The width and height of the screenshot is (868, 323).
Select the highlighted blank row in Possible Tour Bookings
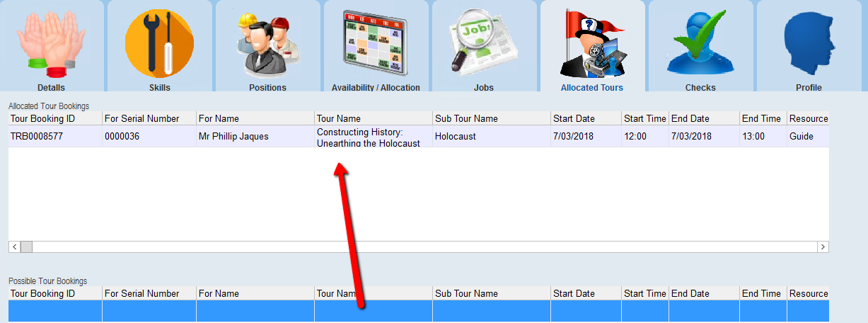click(417, 311)
